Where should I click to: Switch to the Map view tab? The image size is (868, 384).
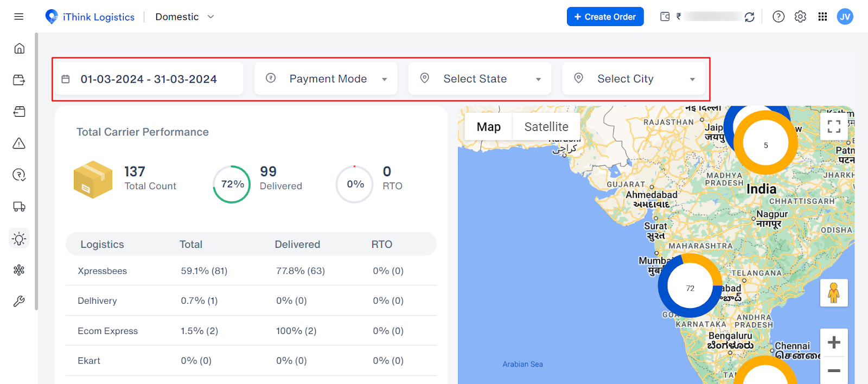click(488, 127)
